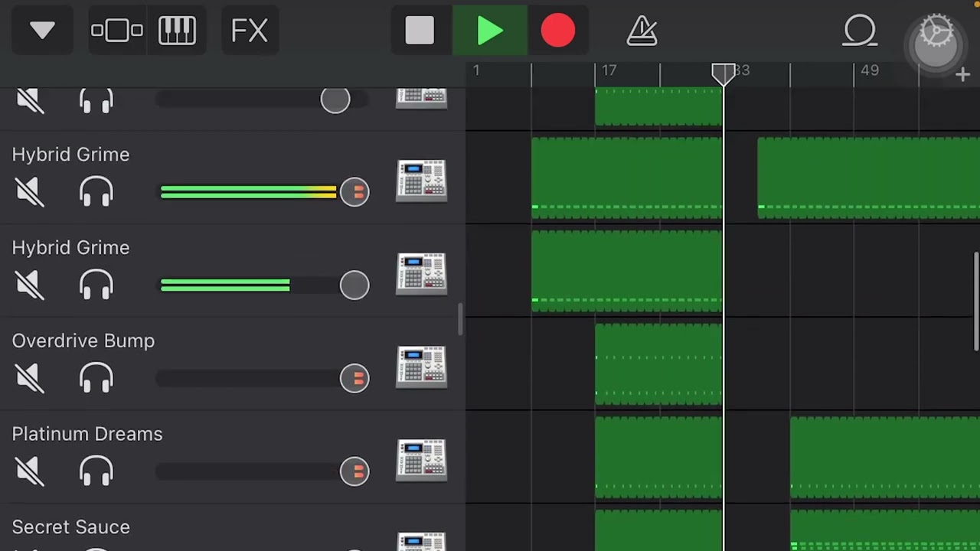The height and width of the screenshot is (551, 980).
Task: Mute the first Hybrid Grime track
Action: point(30,192)
